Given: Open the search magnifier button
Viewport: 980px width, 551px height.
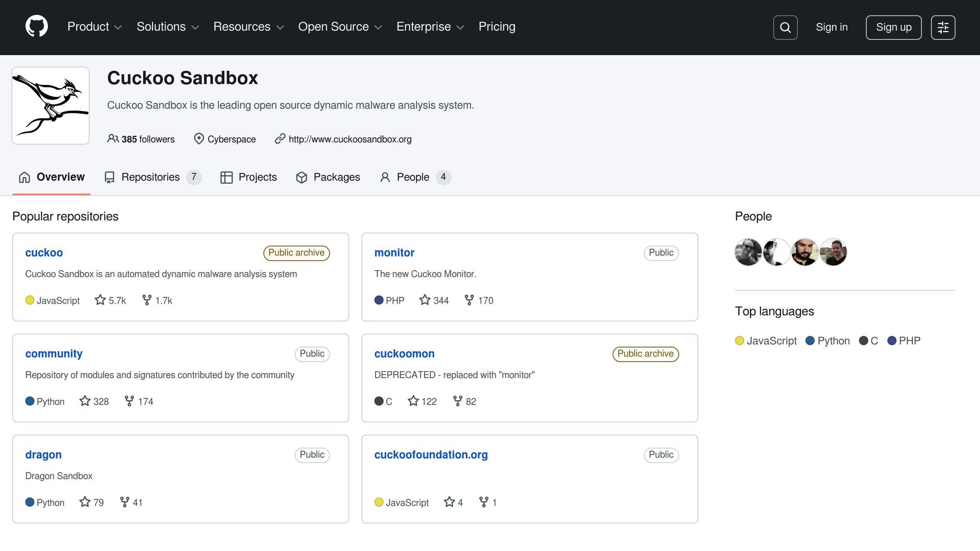Looking at the screenshot, I should click(785, 27).
